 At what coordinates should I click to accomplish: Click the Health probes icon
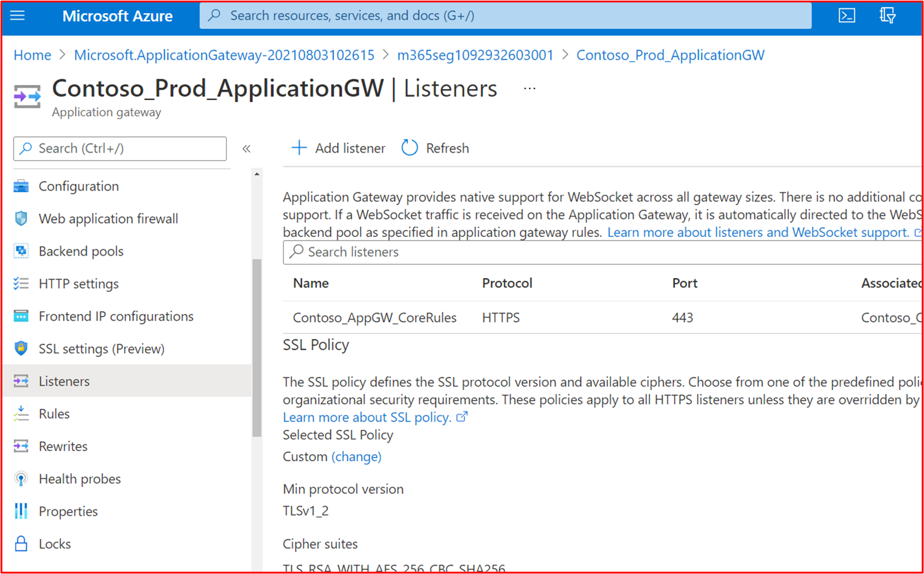(x=21, y=479)
